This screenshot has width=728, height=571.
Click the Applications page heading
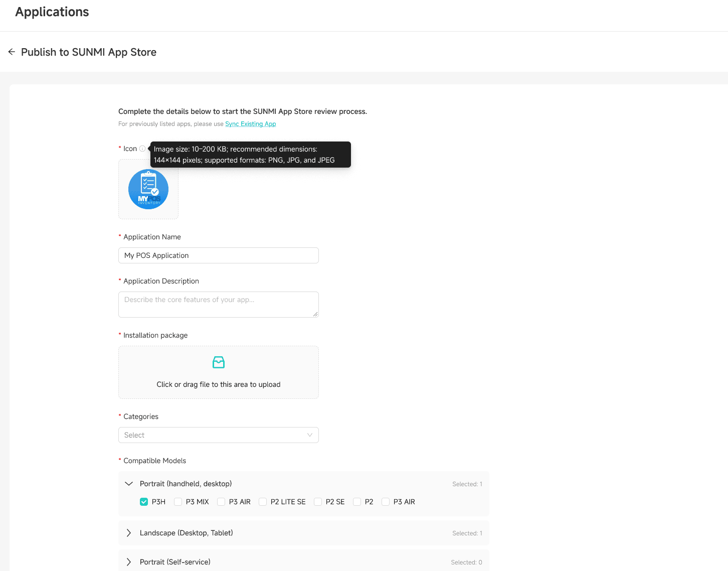click(52, 12)
